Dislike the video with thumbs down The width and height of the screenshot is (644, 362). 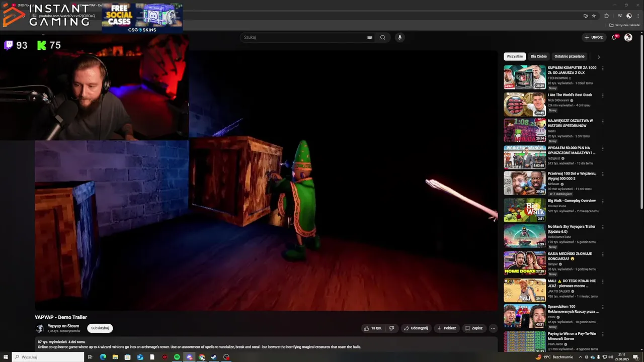pos(392,328)
